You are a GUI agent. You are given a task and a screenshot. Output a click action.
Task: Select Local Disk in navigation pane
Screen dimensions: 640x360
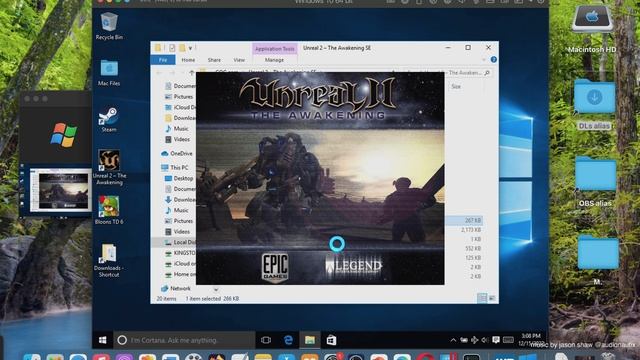(x=180, y=242)
